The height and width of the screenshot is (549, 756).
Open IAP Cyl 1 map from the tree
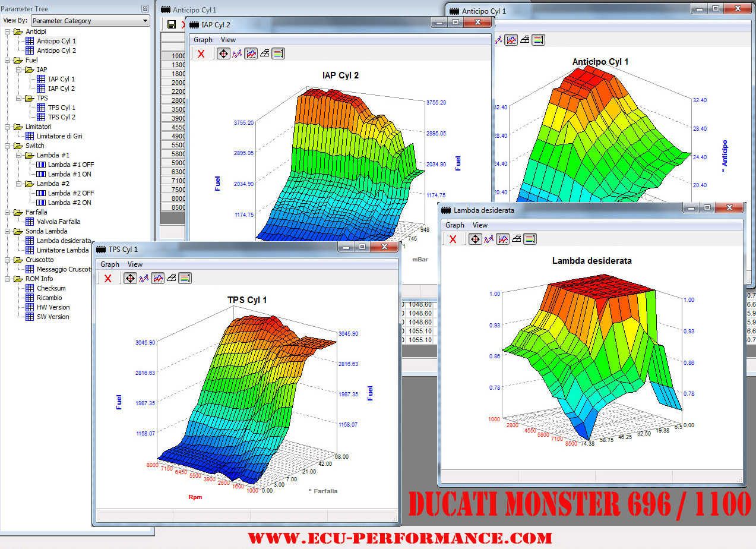62,79
